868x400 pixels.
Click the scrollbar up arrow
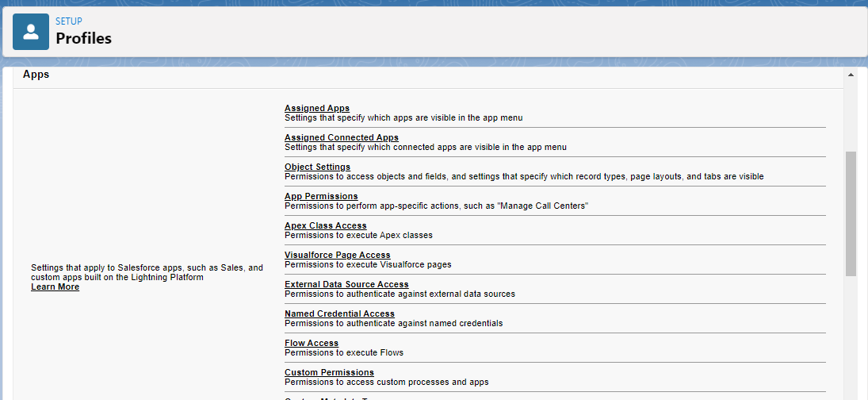[851, 75]
